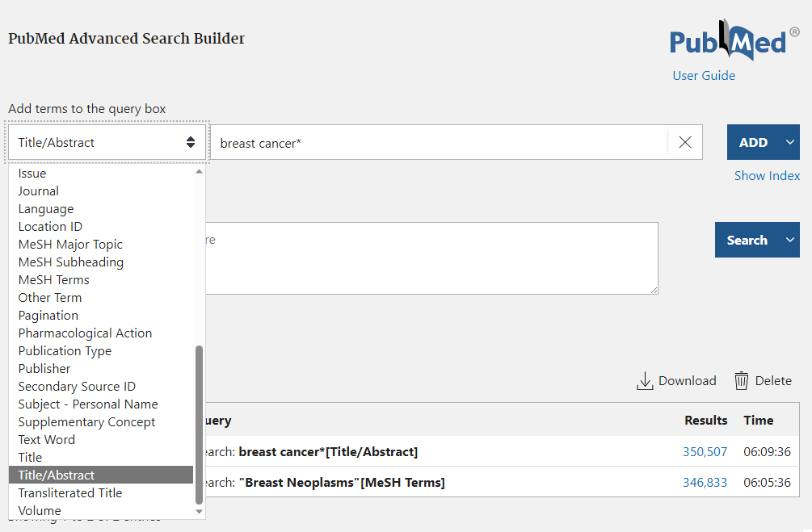Image resolution: width=812 pixels, height=532 pixels.
Task: Select Publisher from the field list
Action: point(101,368)
